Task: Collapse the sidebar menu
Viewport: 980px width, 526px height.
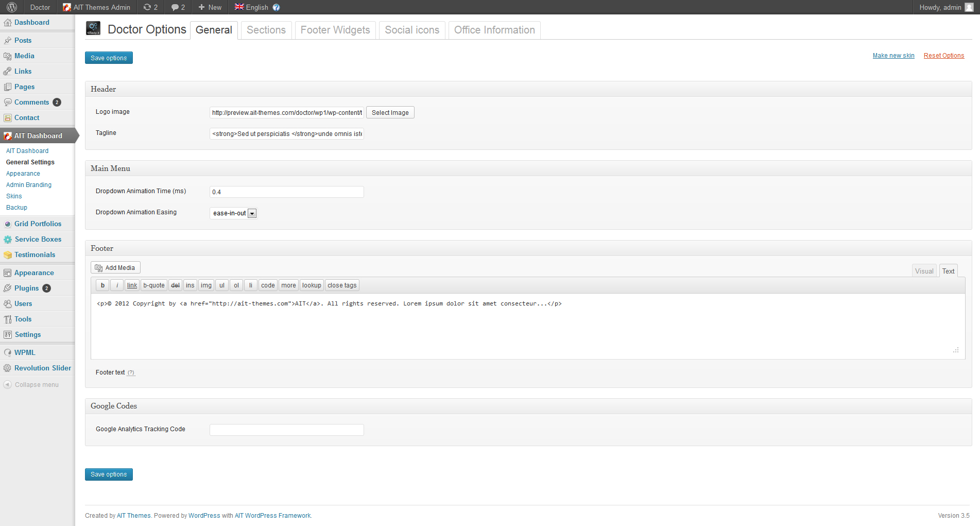Action: pos(36,385)
